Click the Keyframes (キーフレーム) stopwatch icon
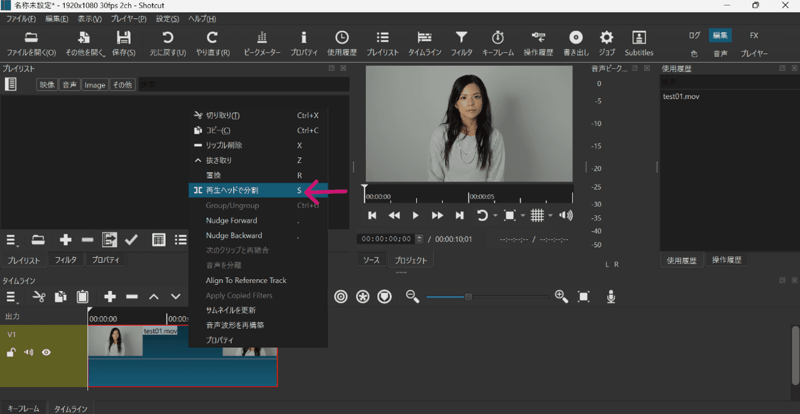The height and width of the screenshot is (414, 800). tap(498, 38)
